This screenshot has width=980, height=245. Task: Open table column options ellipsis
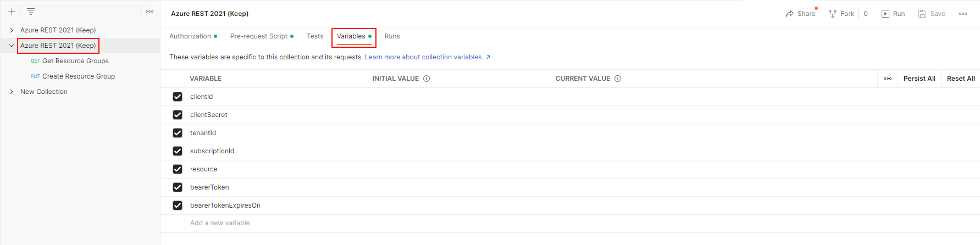point(888,79)
